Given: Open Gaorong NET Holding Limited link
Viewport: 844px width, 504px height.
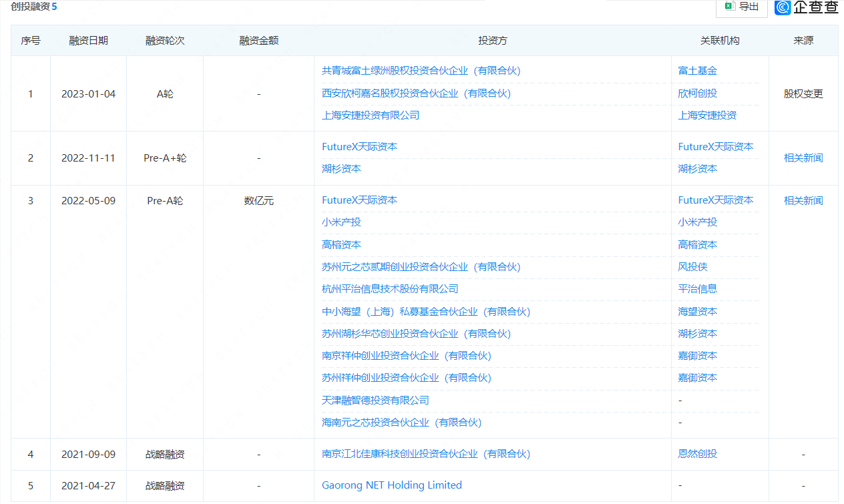Looking at the screenshot, I should pyautogui.click(x=392, y=485).
